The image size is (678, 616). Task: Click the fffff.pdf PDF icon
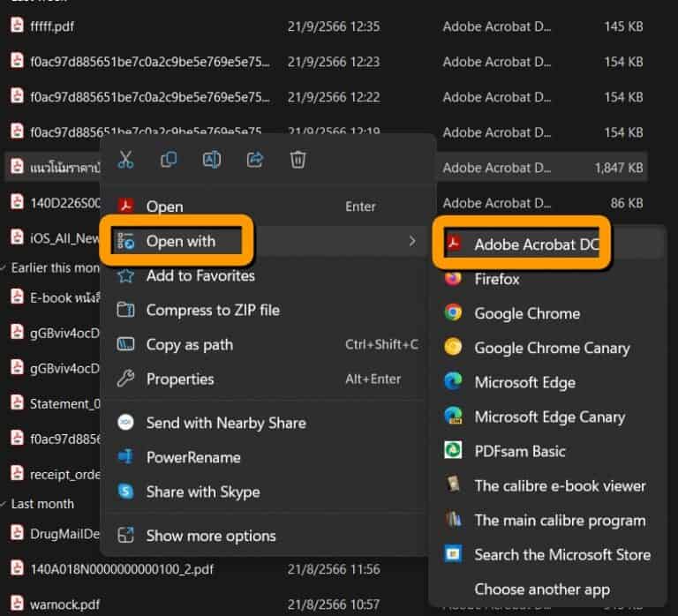pos(17,25)
